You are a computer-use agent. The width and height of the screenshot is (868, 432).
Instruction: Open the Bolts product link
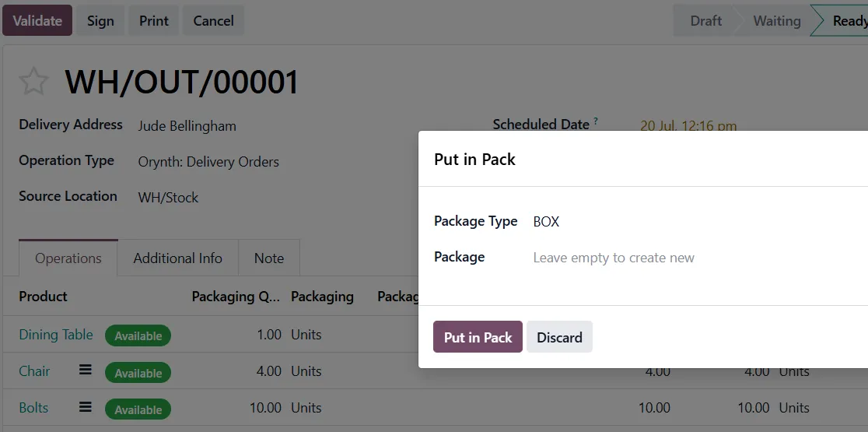[33, 408]
